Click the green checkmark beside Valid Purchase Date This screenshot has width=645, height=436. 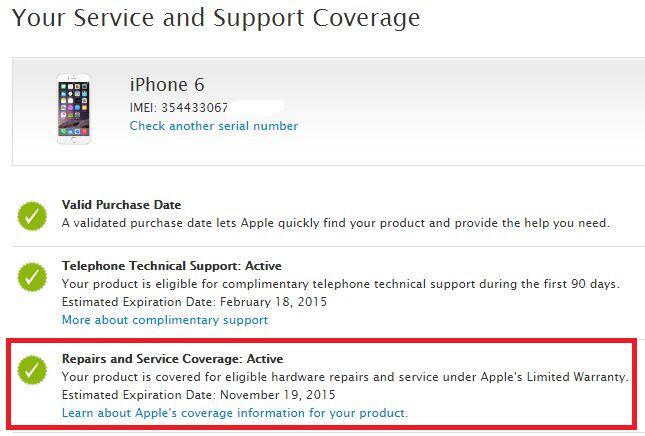click(32, 215)
